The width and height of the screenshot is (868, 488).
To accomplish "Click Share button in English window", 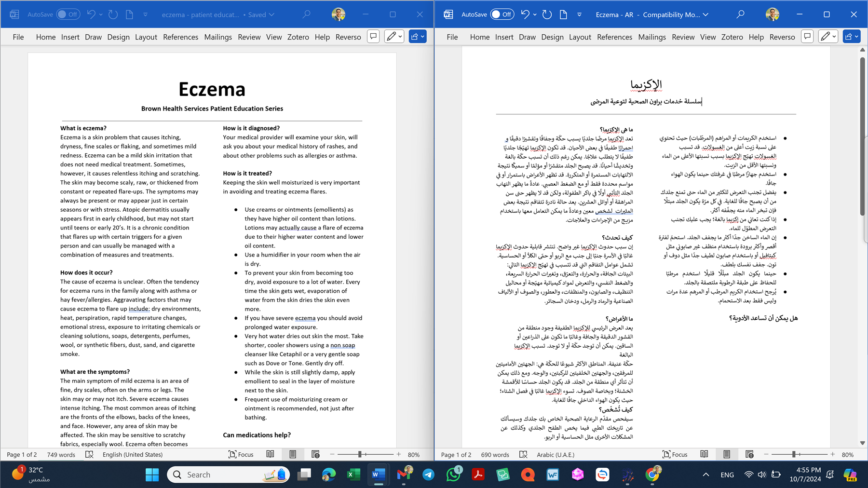I will (418, 36).
